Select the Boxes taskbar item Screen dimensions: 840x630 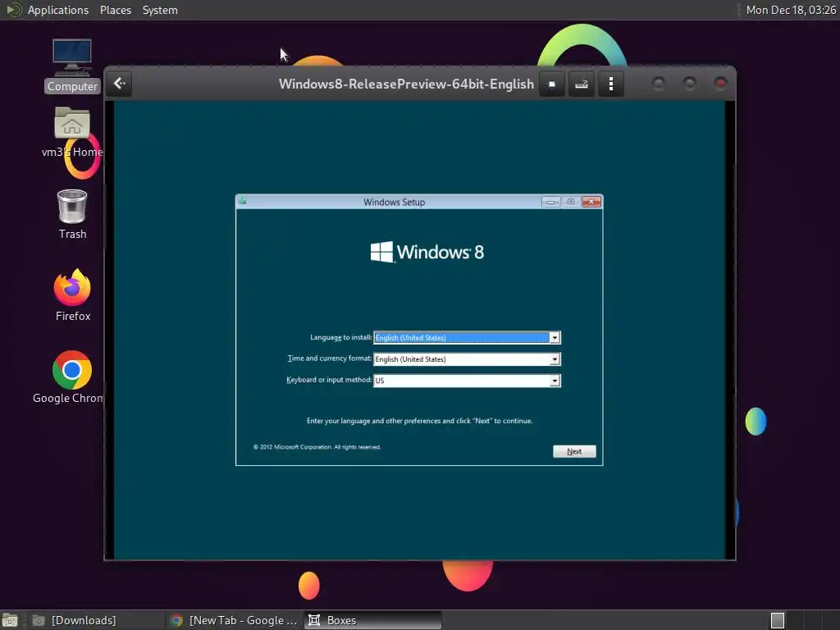tap(372, 620)
